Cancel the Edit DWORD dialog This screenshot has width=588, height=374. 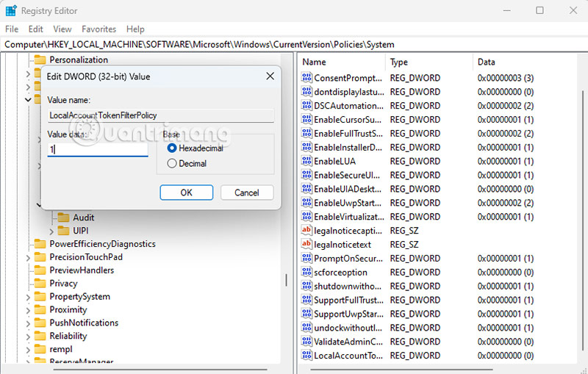[247, 193]
